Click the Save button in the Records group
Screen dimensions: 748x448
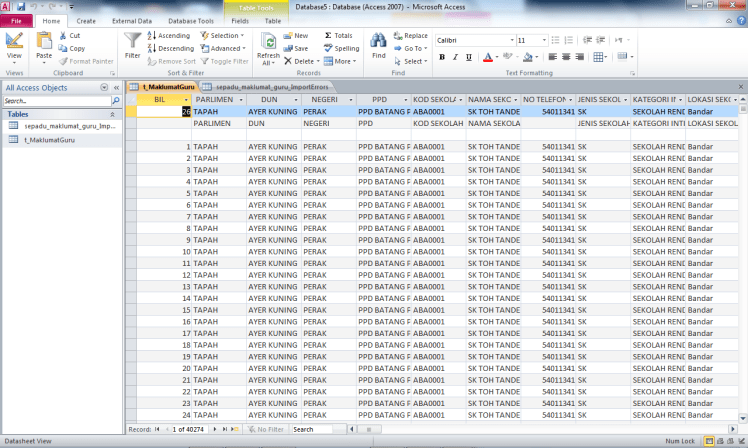tap(296, 48)
